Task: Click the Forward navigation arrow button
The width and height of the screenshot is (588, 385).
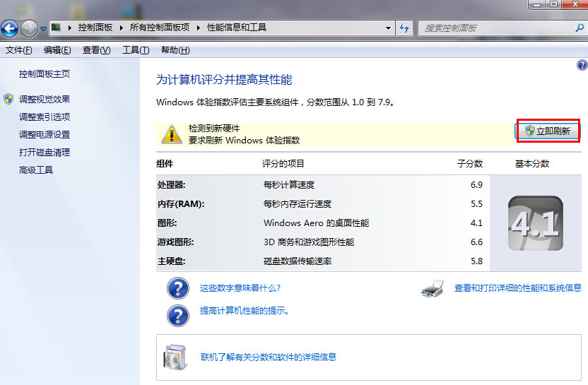Action: pyautogui.click(x=29, y=28)
